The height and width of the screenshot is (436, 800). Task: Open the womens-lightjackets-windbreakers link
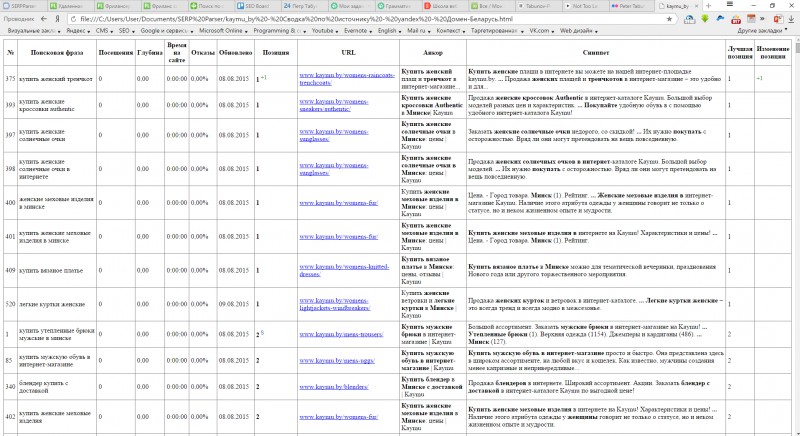[335, 304]
